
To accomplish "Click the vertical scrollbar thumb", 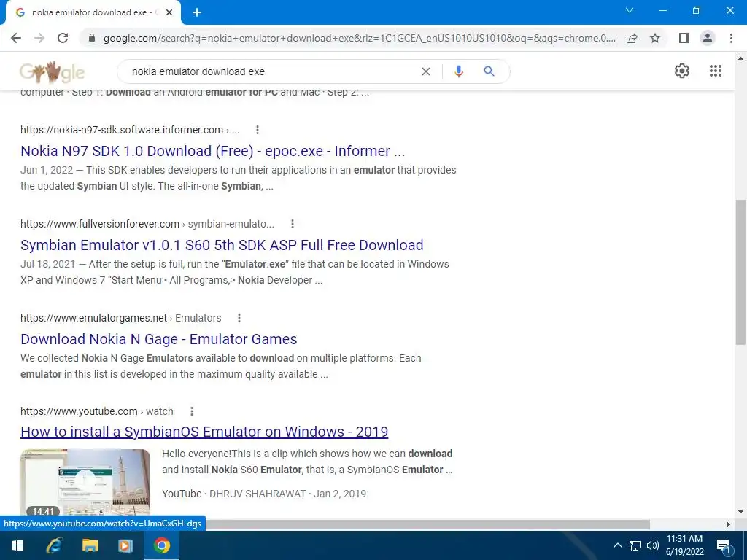I will pos(740,272).
